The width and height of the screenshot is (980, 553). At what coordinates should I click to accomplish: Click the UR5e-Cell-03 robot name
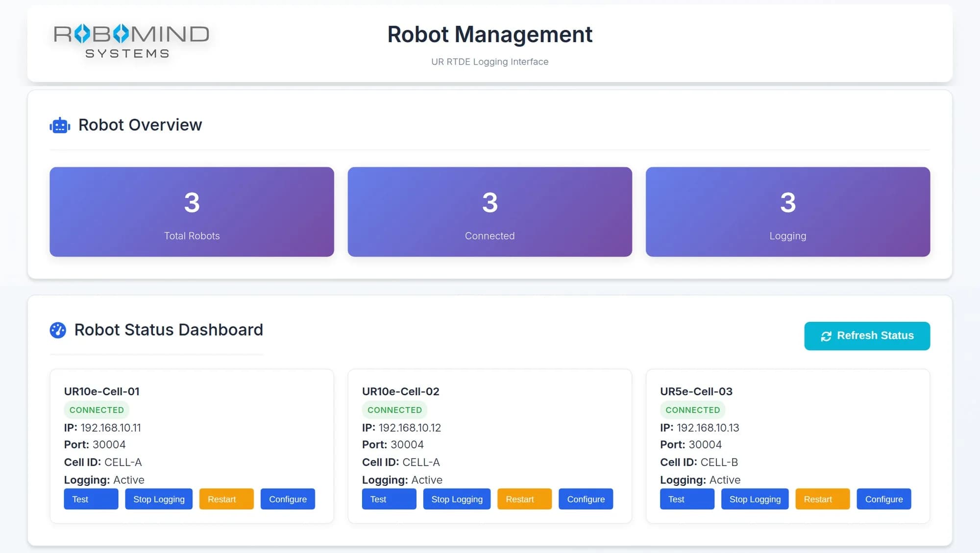(696, 391)
